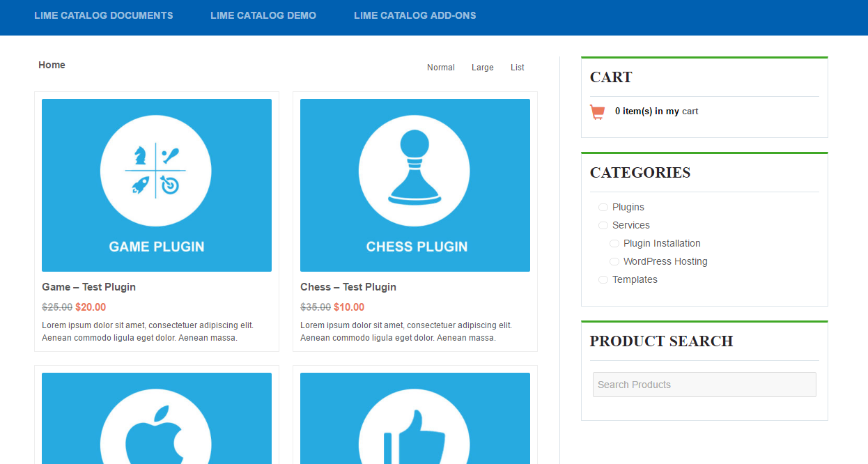Click the $10.00 sale price

[349, 307]
